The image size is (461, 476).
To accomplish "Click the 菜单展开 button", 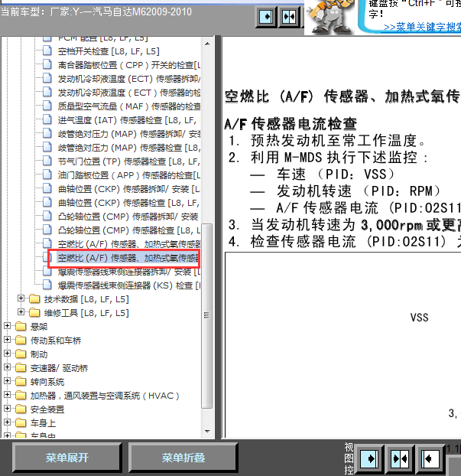I will [67, 458].
